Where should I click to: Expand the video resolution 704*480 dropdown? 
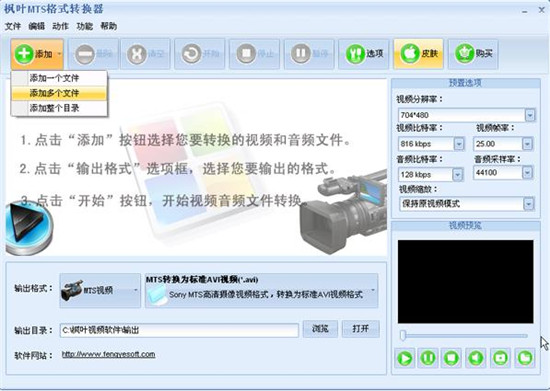(530, 115)
